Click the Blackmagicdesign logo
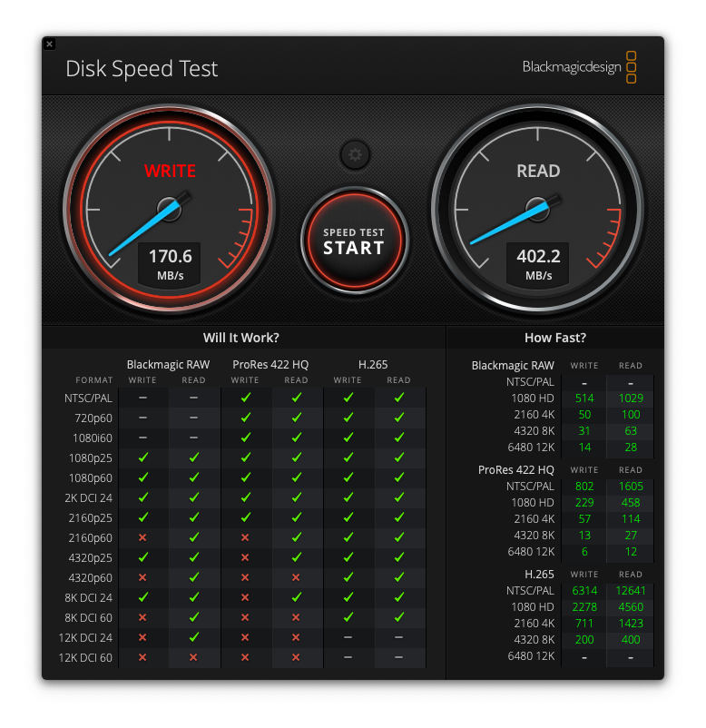 (x=579, y=67)
